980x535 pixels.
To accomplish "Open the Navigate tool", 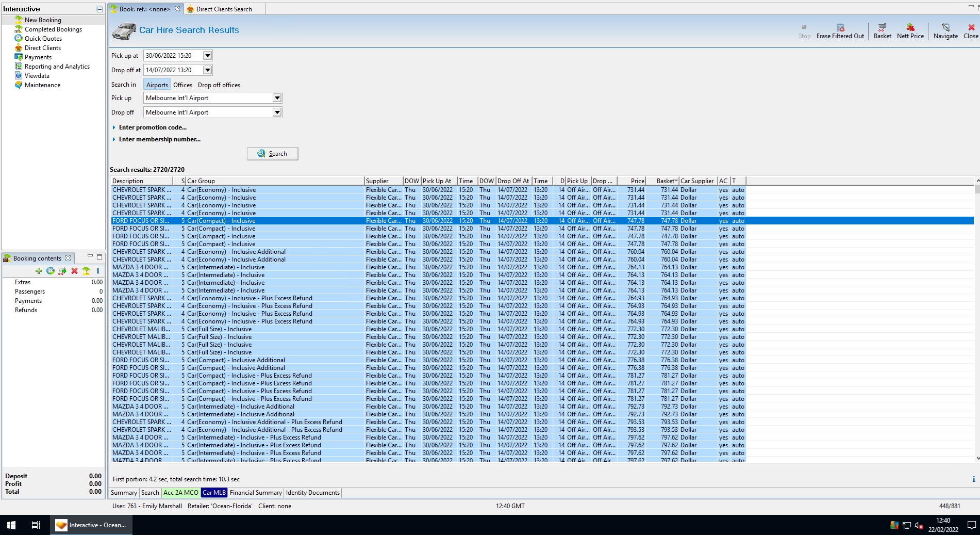I will pos(945,31).
